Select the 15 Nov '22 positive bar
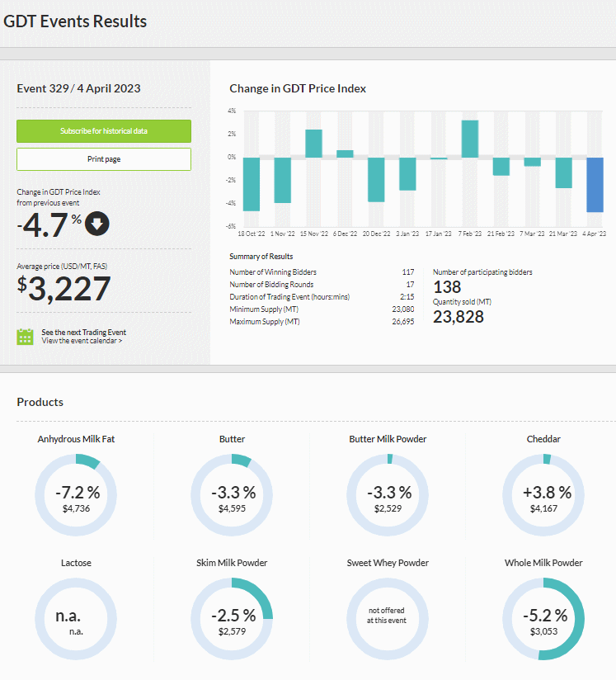 314,144
